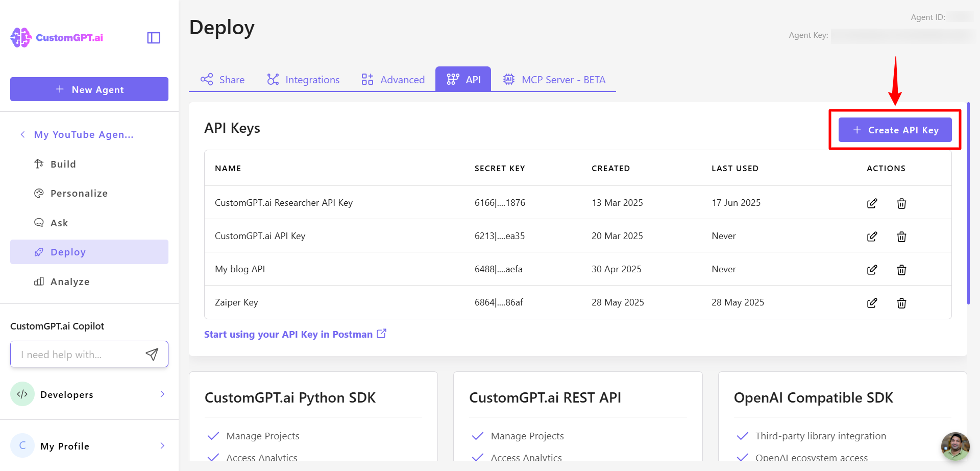Switch to the Integrations tab
Image resolution: width=980 pixels, height=471 pixels.
[x=303, y=80]
